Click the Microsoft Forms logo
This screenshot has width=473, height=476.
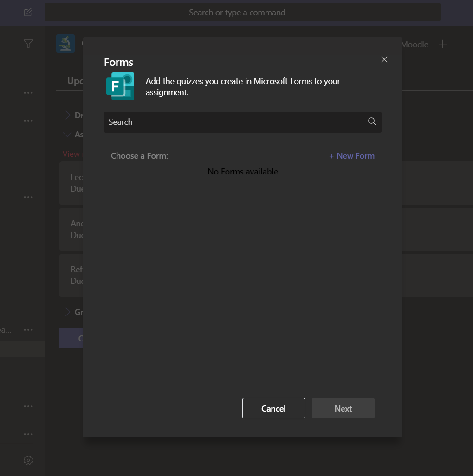coord(120,86)
